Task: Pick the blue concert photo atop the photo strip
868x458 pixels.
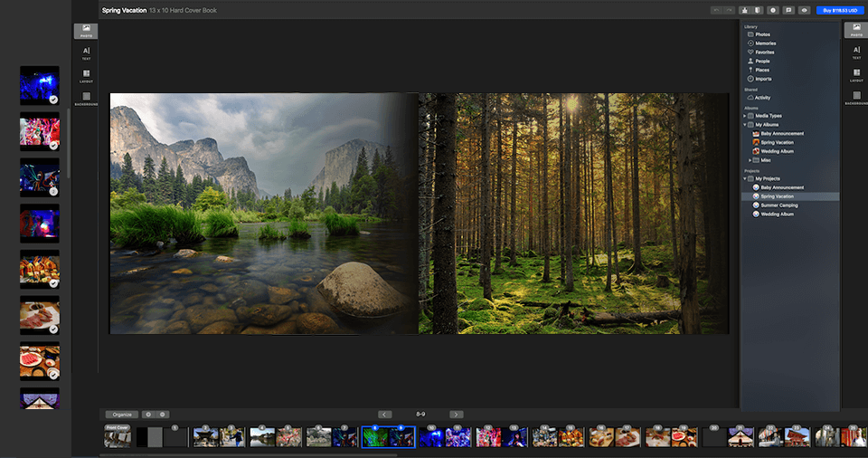Action: (40, 86)
